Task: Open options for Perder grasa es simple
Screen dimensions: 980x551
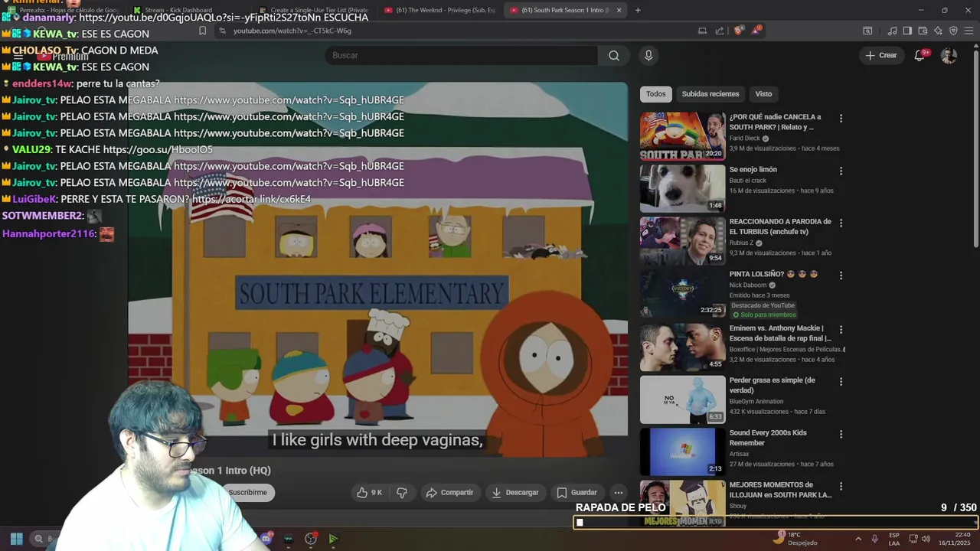Action: coord(841,382)
